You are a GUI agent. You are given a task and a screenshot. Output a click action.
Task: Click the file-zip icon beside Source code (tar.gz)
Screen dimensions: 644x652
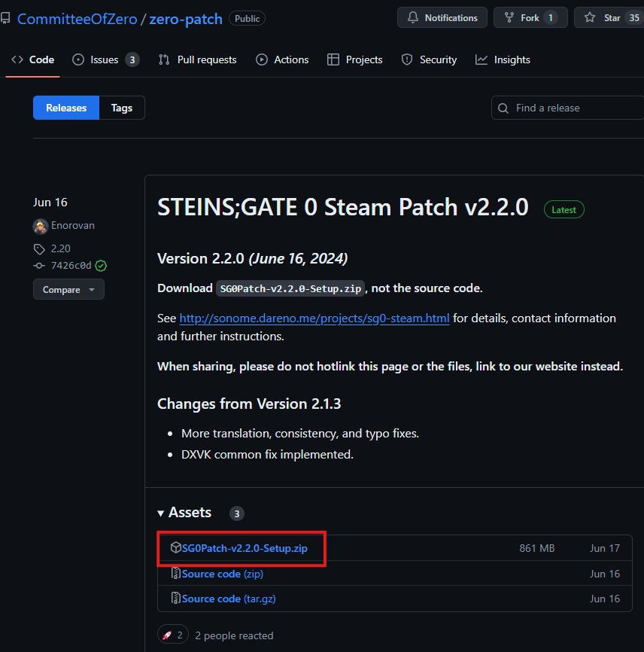[x=176, y=599]
